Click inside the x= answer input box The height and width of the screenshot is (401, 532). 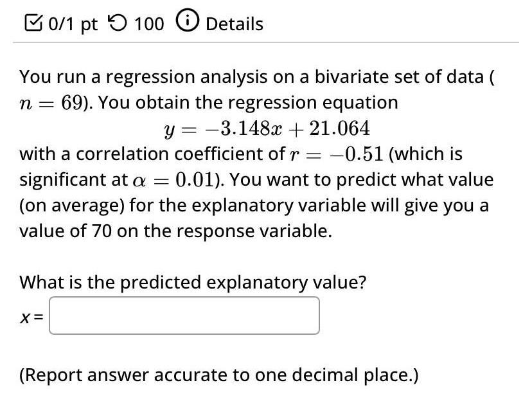(184, 315)
